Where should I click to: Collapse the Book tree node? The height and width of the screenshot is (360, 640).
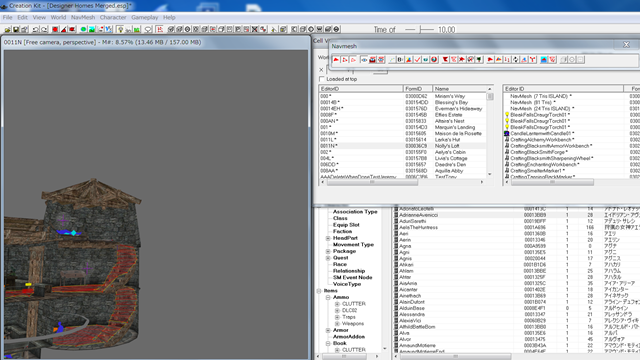(328, 344)
